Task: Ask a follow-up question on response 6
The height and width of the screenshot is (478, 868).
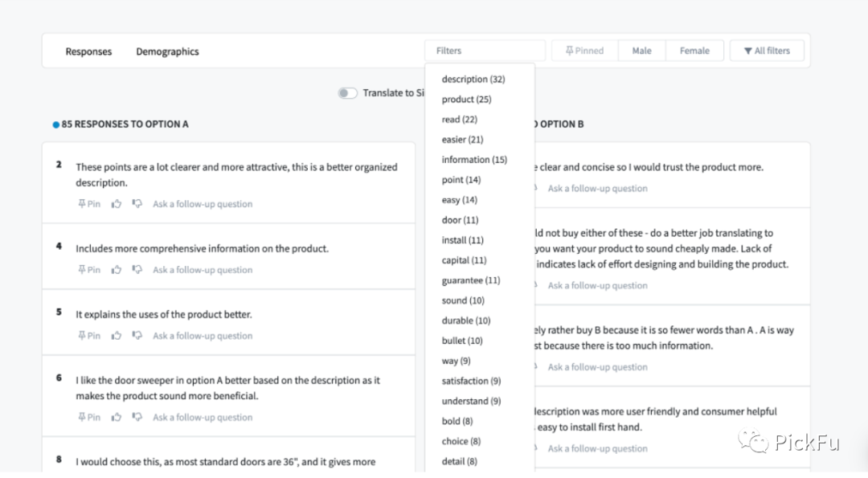Action: [x=203, y=417]
